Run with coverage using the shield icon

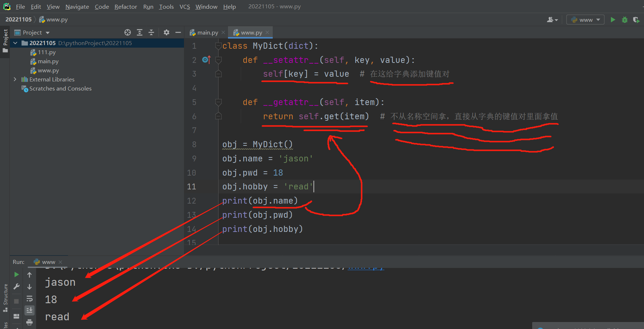tap(636, 20)
